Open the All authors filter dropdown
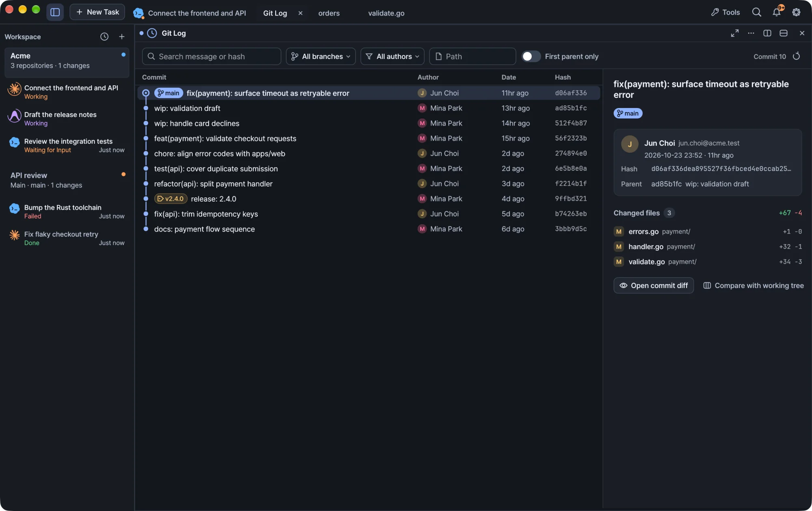Screen dimensions: 812x511 click(392, 56)
